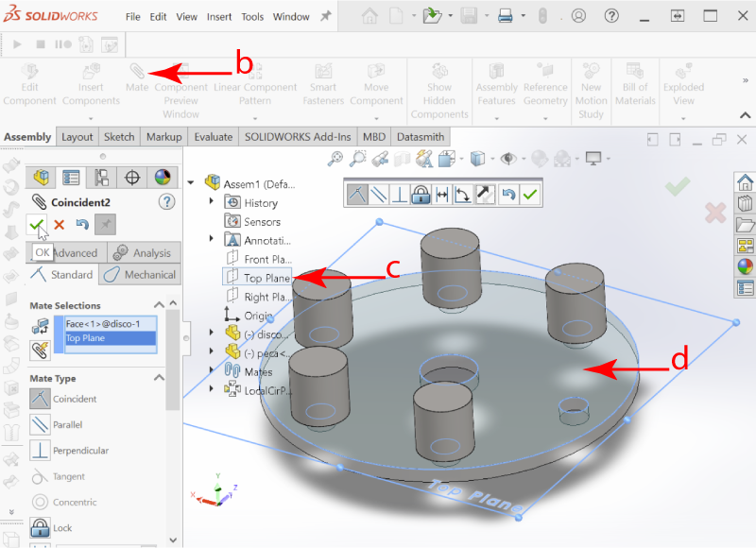Open the Mechanical mates tab
Screen dimensions: 756x548
(x=140, y=274)
